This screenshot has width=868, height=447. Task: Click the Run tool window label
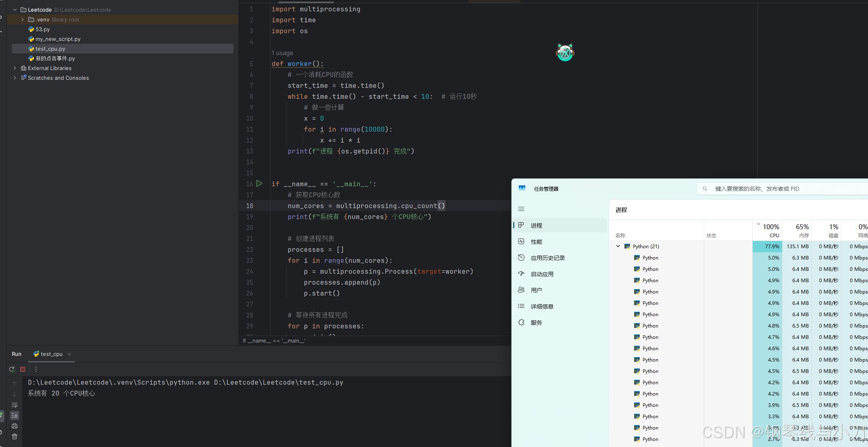[x=17, y=354]
